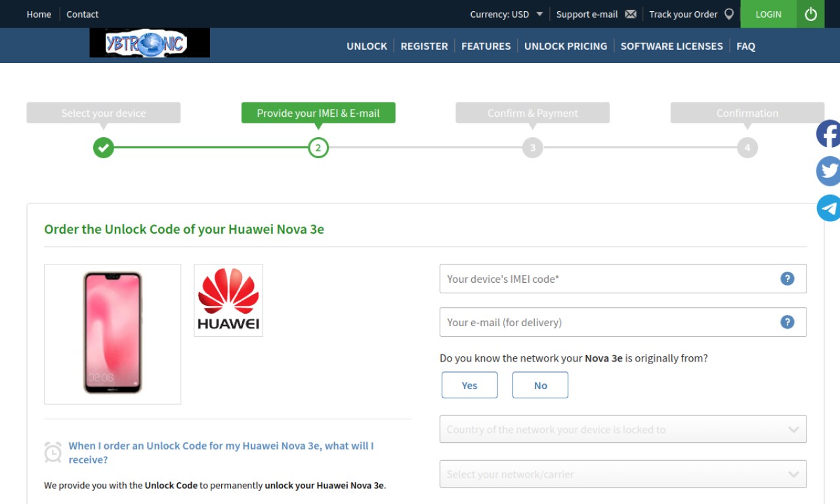
Task: Click the alarm clock icon beside the question
Action: pos(53,452)
